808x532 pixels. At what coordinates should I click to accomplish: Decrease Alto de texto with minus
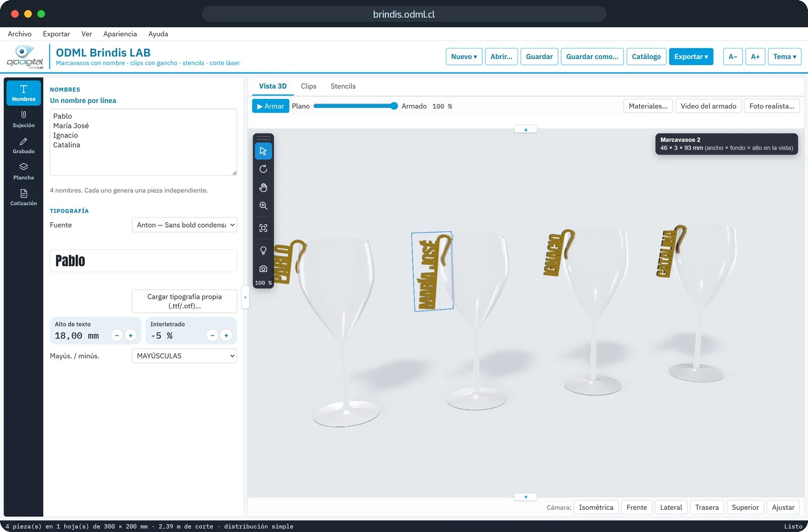pos(117,336)
